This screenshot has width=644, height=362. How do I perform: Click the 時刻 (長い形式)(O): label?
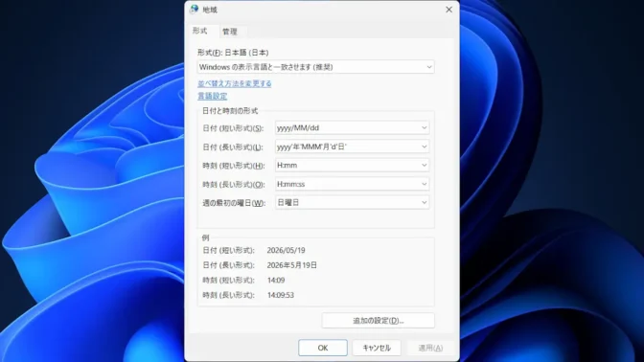click(234, 185)
